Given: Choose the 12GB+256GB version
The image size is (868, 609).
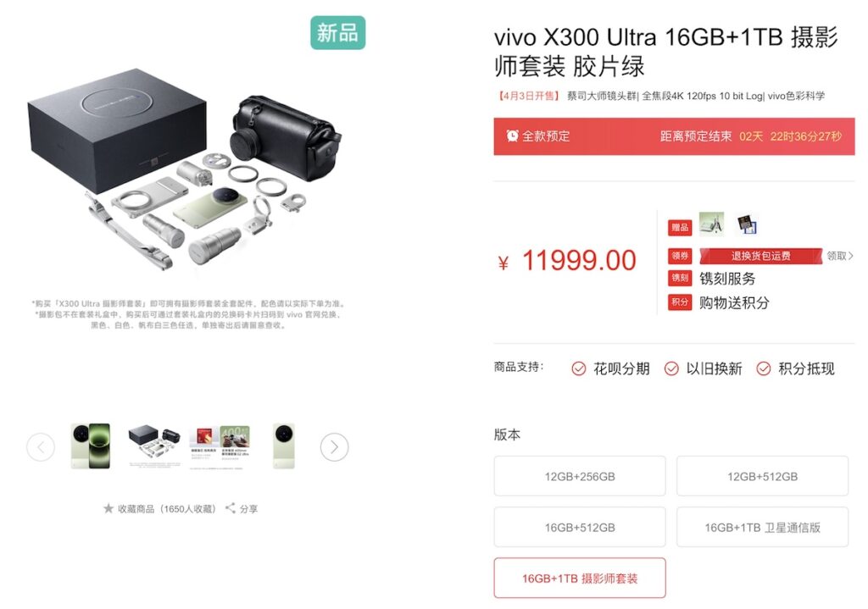Looking at the screenshot, I should tap(580, 476).
